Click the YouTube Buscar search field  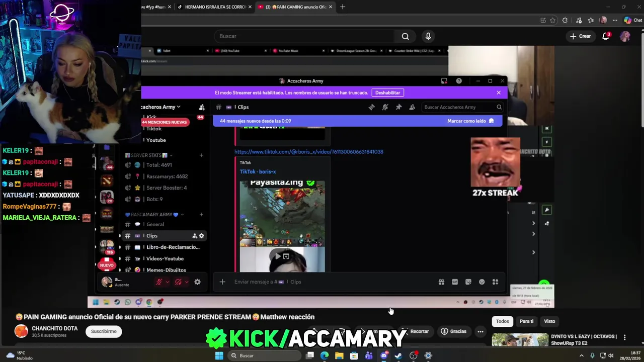pyautogui.click(x=304, y=36)
